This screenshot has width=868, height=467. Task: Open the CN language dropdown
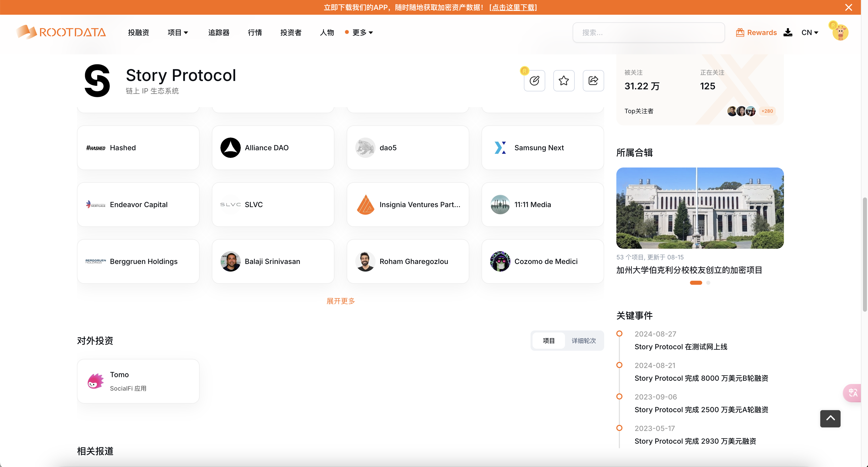(810, 32)
